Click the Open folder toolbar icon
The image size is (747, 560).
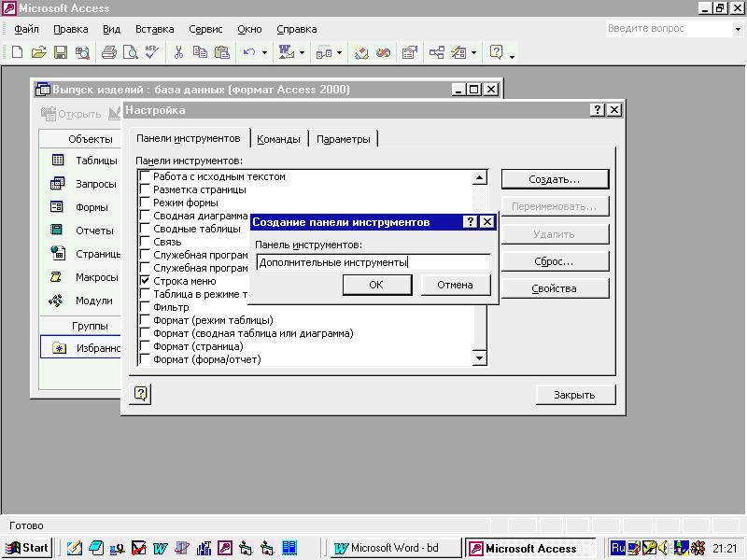tap(38, 52)
